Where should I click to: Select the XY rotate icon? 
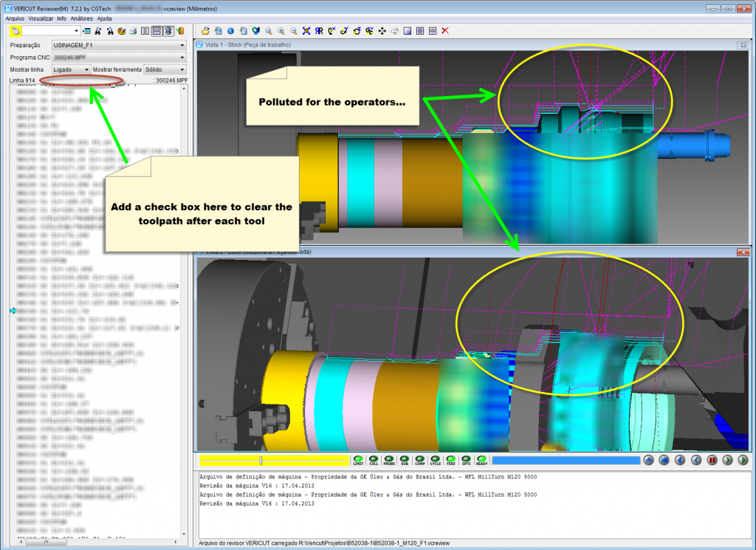[369, 31]
